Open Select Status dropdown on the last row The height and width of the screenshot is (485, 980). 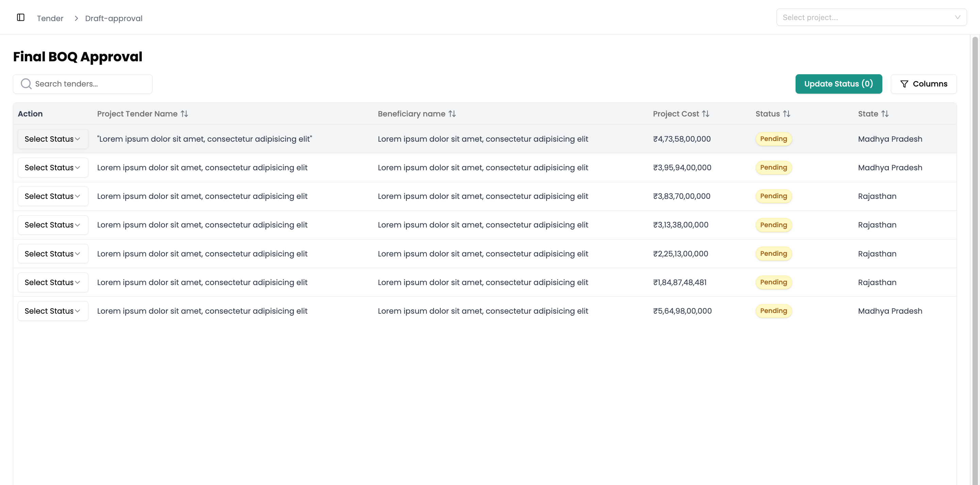[x=52, y=311]
